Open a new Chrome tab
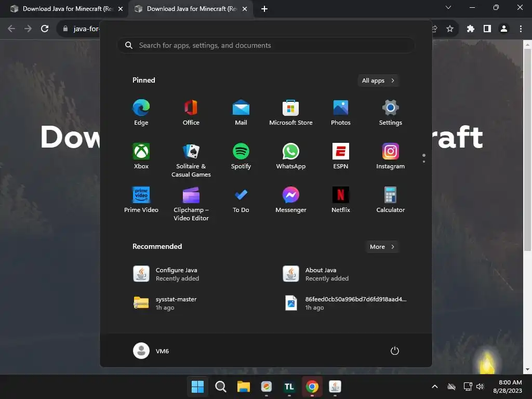Image resolution: width=532 pixels, height=399 pixels. [x=264, y=9]
